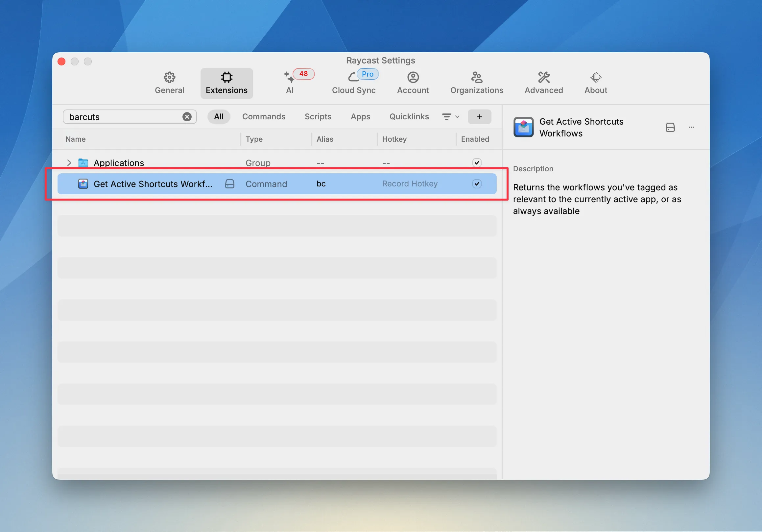Click the drive icon in detail header

point(670,127)
